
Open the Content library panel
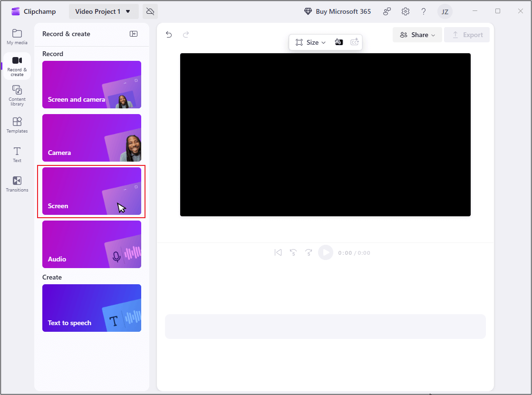[17, 95]
